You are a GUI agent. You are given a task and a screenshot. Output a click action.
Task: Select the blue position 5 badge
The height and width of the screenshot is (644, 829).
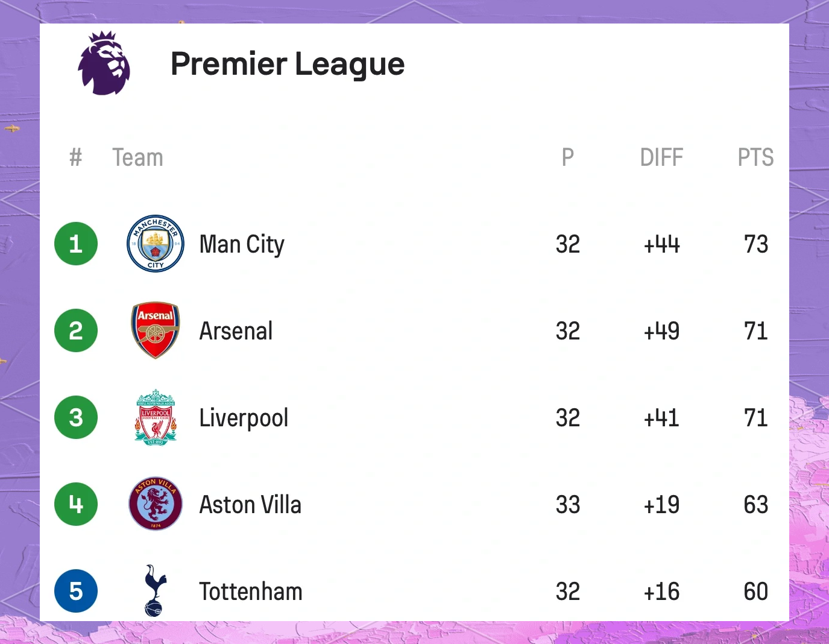point(76,591)
